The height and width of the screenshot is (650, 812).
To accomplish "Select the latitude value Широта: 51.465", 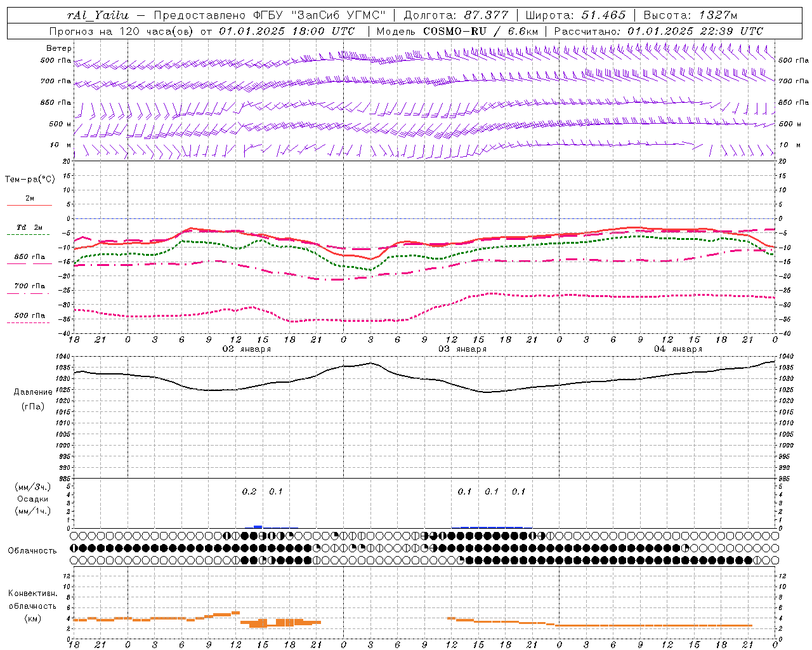I will [575, 15].
